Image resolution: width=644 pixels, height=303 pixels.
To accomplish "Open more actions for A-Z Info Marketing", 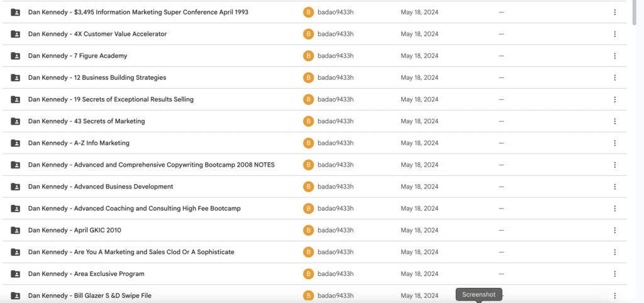I will [x=614, y=143].
